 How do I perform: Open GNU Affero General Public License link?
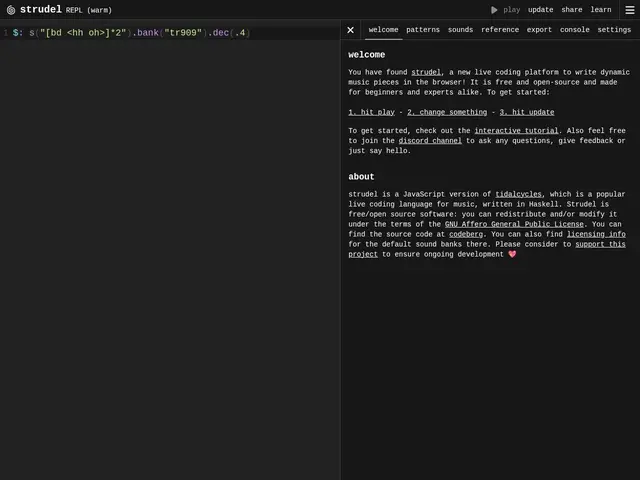(x=514, y=224)
